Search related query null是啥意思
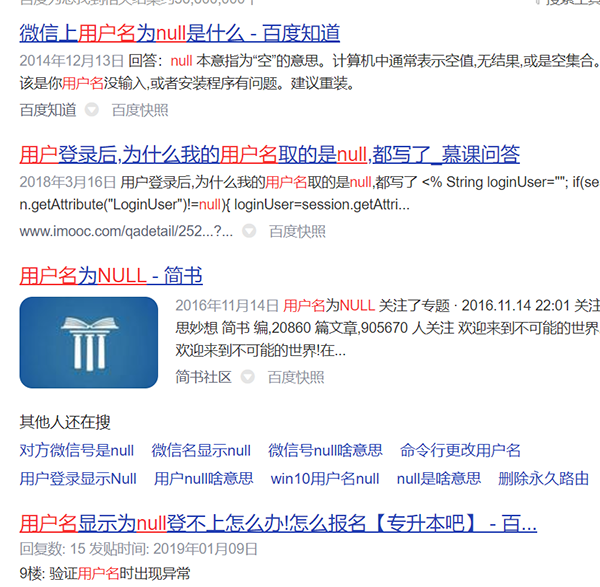 [439, 479]
